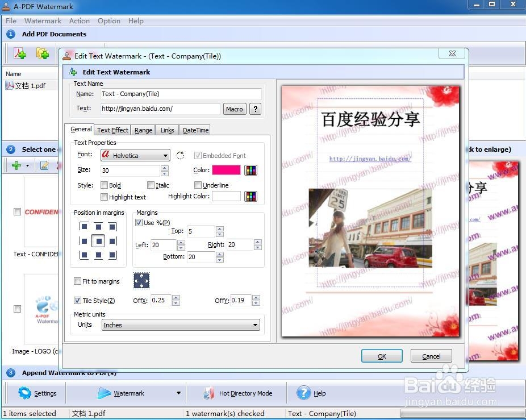Open the Helvetica font dropdown

coord(135,155)
